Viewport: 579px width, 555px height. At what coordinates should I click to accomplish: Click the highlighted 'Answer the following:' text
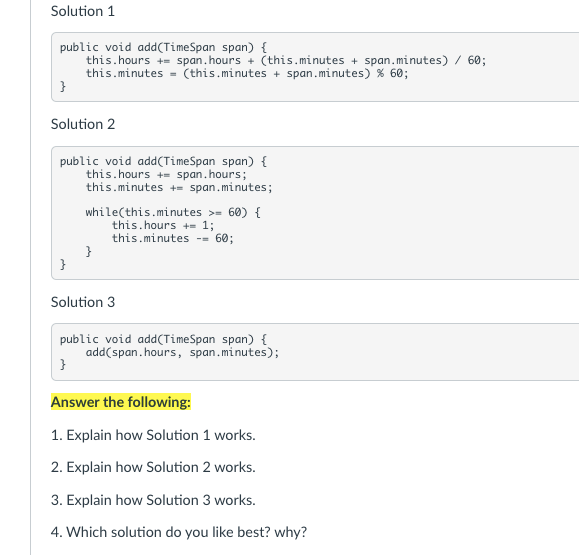121,402
